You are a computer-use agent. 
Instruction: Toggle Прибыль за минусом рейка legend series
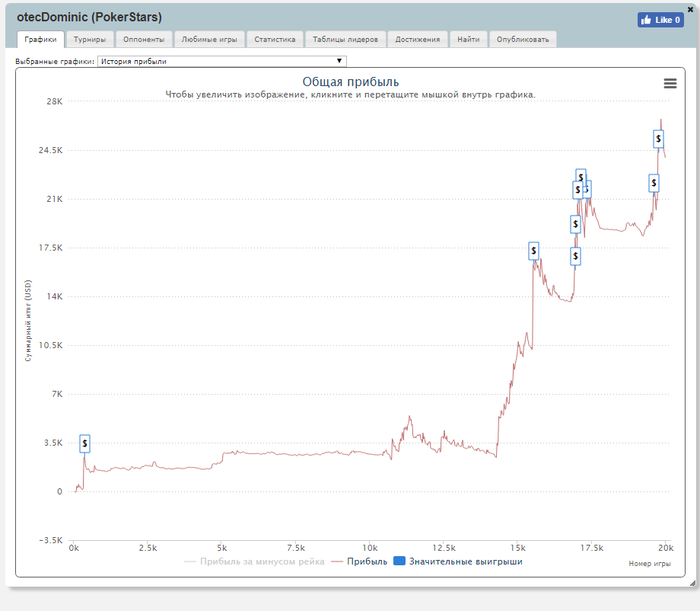254,561
